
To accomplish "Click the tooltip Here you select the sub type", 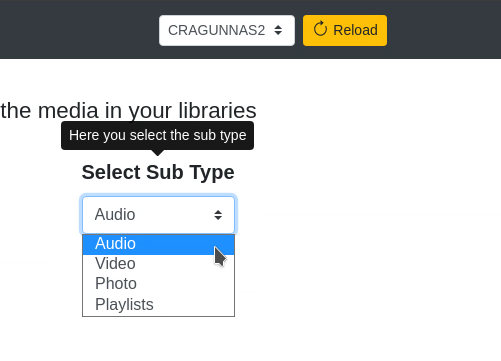I will tap(157, 136).
